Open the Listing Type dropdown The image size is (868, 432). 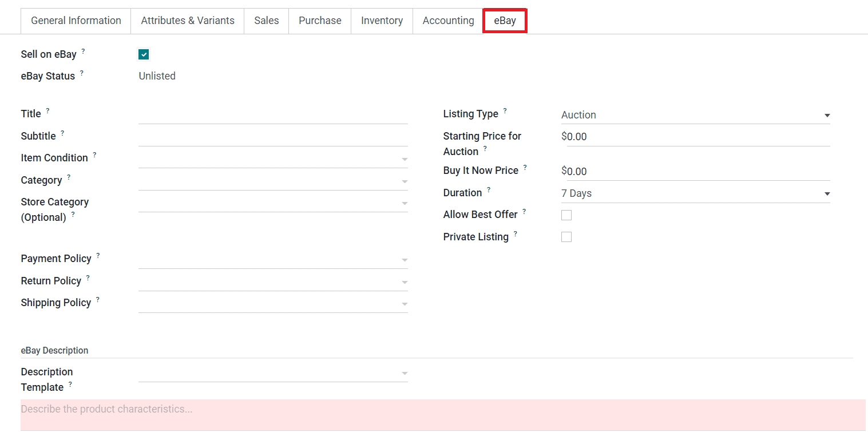click(x=695, y=115)
